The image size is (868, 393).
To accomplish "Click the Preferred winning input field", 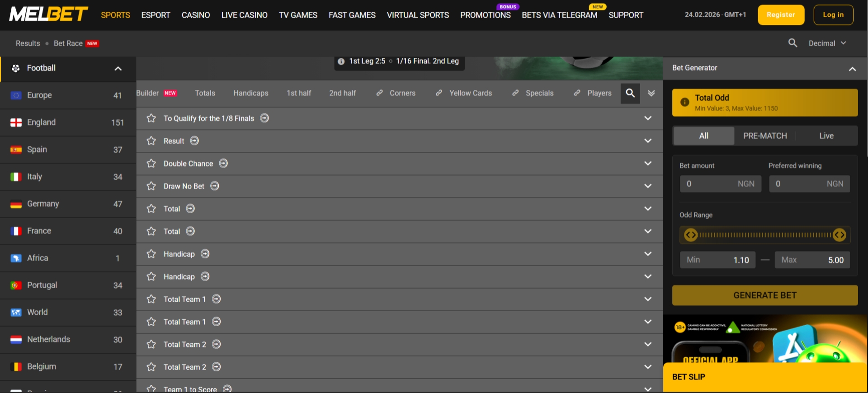I will [x=810, y=184].
